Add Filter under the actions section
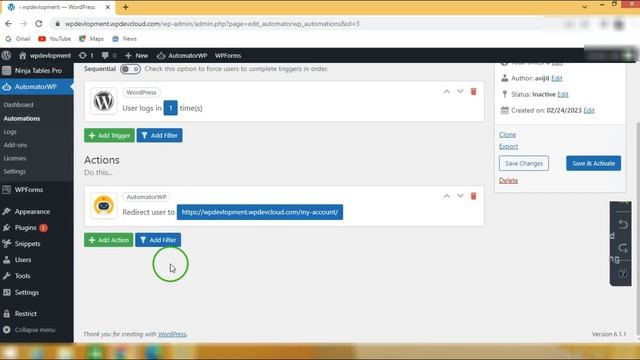 [158, 240]
